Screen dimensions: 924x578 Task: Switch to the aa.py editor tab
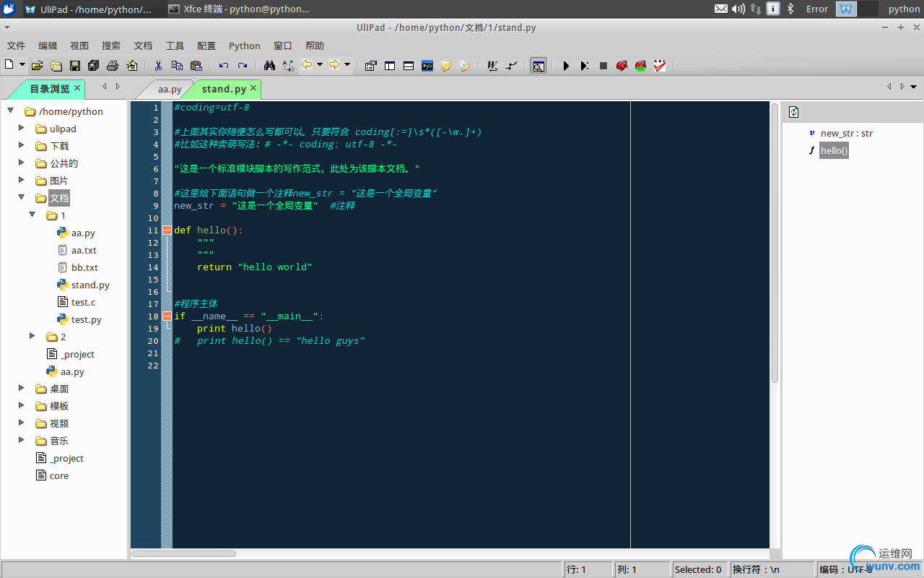[x=170, y=89]
